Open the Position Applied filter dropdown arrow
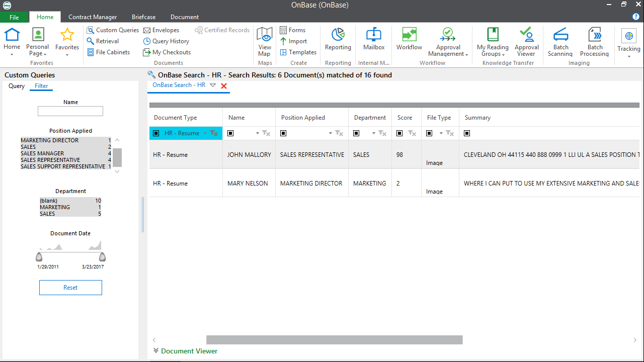 point(331,133)
